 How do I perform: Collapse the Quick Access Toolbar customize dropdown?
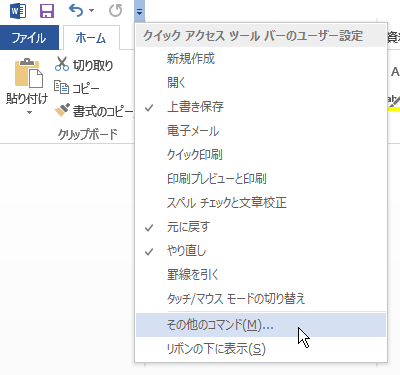pos(139,12)
